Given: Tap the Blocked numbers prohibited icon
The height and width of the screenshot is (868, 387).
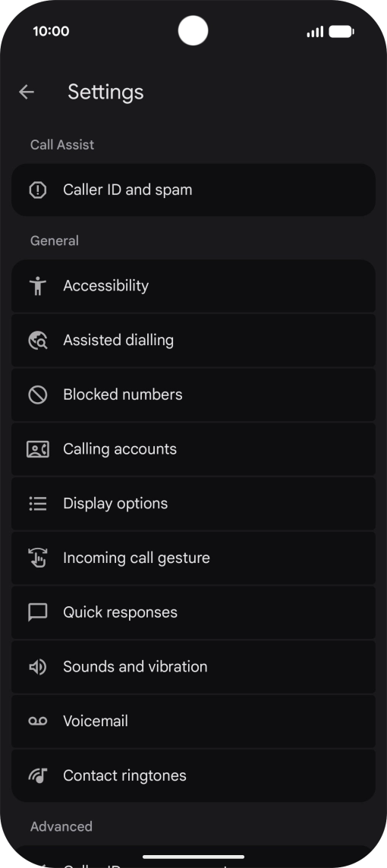Looking at the screenshot, I should pos(38,395).
